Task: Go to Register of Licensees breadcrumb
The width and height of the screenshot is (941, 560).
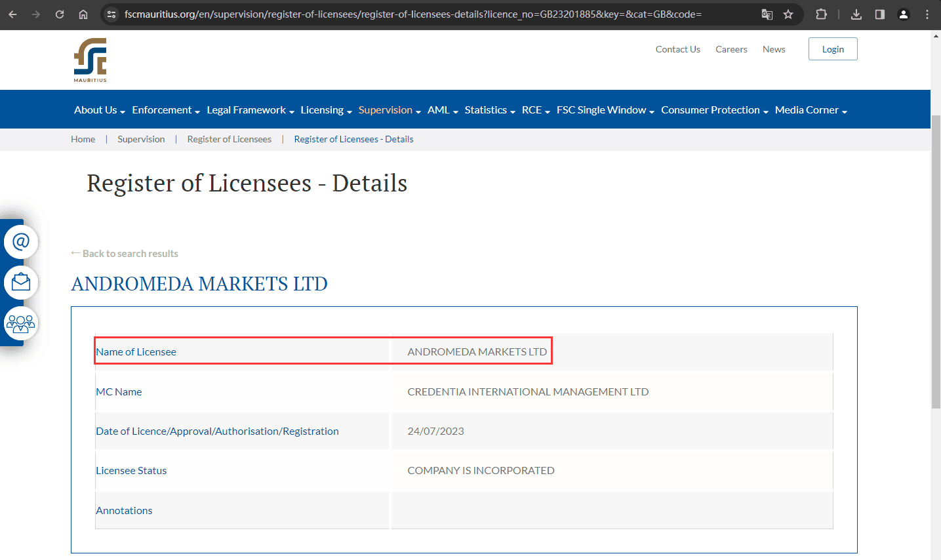Action: point(230,139)
